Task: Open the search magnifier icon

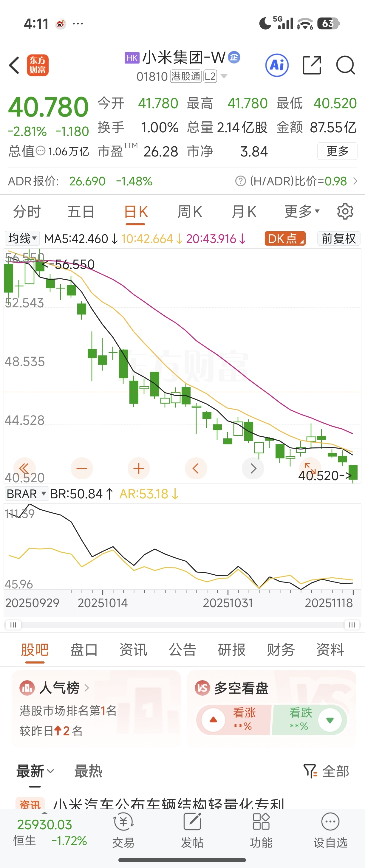Action: click(345, 65)
